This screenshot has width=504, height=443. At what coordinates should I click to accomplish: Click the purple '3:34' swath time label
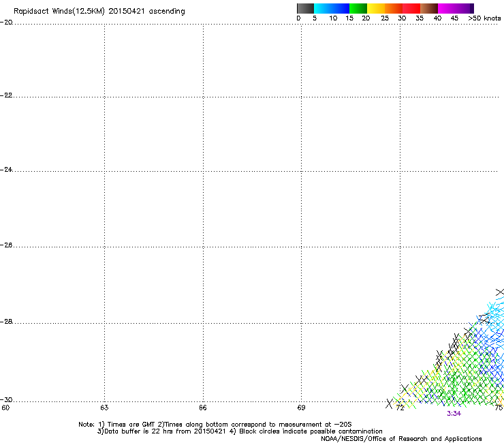tap(454, 414)
